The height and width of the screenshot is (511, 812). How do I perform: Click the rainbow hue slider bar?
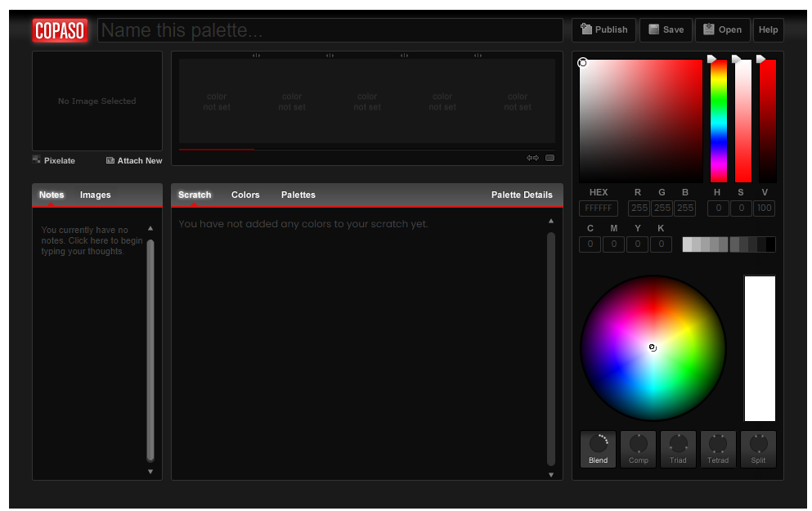(x=718, y=121)
